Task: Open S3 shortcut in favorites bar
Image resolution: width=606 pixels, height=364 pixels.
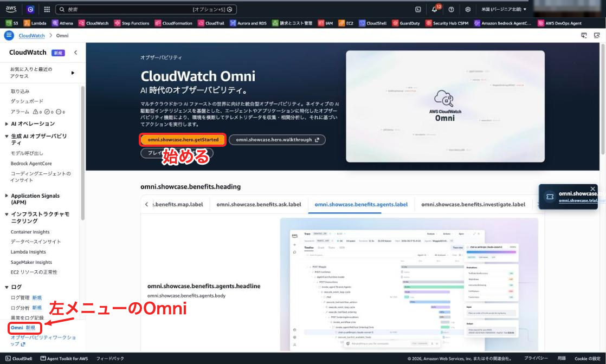Action: point(12,23)
